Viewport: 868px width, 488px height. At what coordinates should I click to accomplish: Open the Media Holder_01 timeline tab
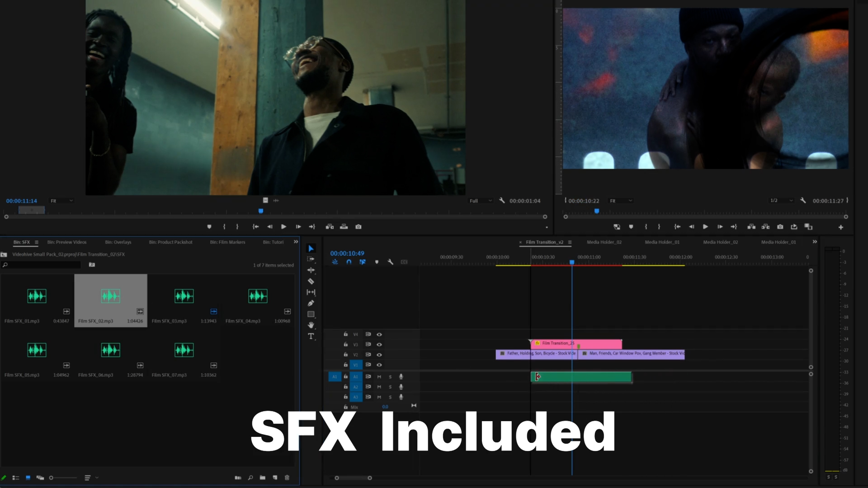662,242
